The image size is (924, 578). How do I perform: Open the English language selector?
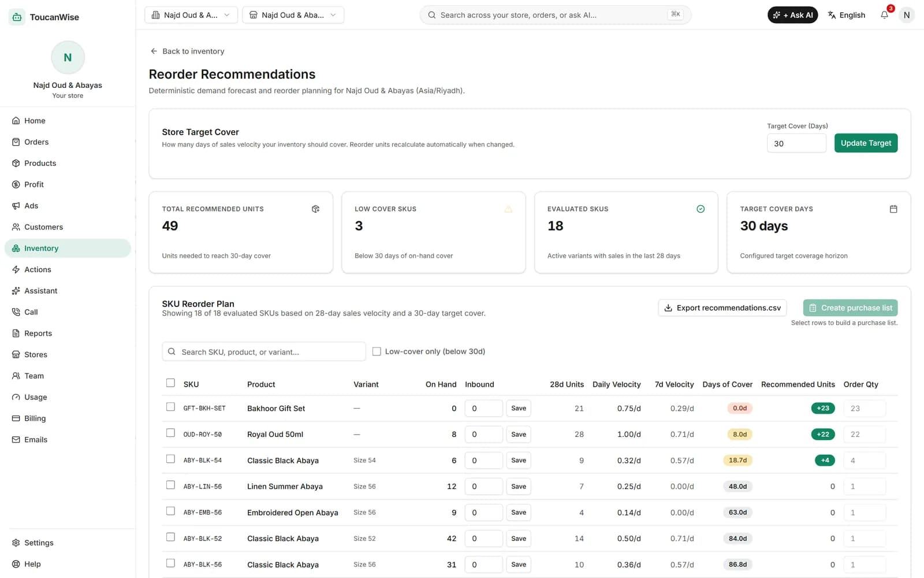click(x=847, y=15)
